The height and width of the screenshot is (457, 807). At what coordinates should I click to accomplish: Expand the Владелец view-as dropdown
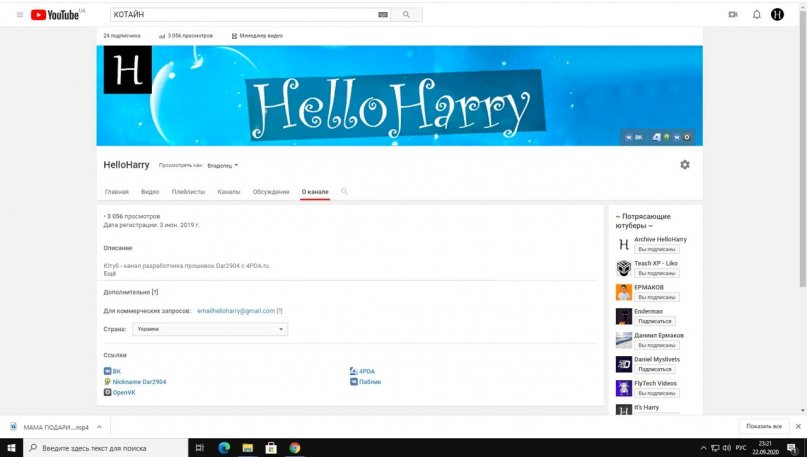pyautogui.click(x=223, y=166)
